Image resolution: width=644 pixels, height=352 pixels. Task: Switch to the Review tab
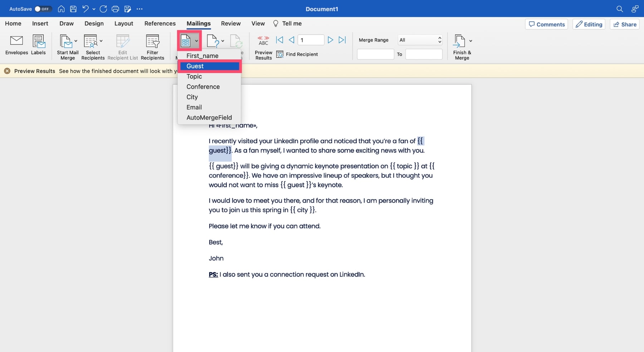point(231,23)
